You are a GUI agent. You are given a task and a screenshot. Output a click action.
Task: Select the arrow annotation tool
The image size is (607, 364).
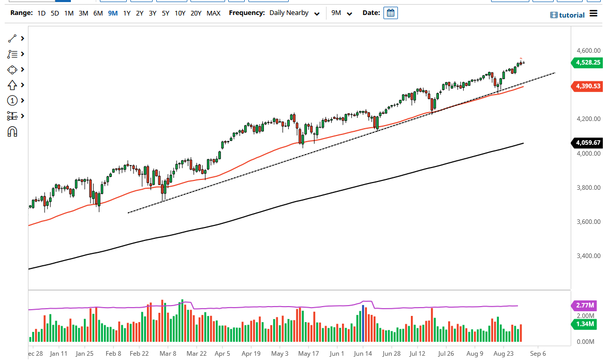point(12,85)
